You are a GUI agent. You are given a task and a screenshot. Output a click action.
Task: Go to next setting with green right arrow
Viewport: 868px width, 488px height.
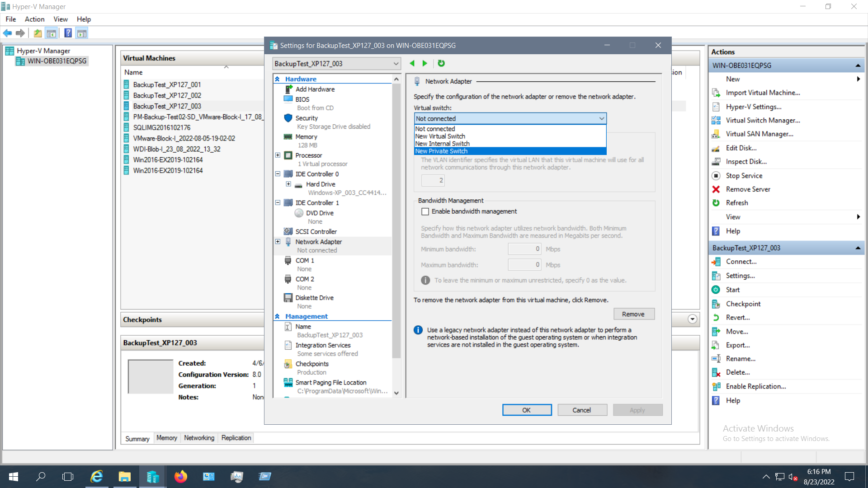click(425, 63)
